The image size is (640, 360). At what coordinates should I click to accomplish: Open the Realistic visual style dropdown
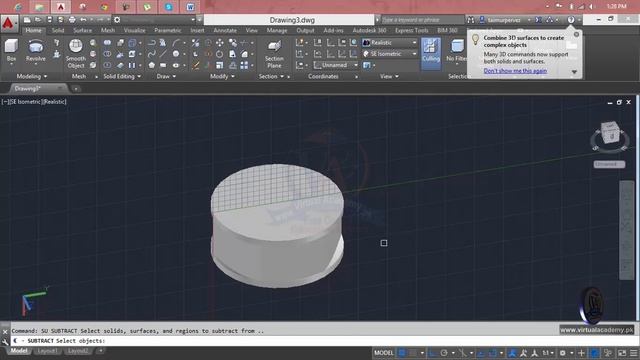click(390, 42)
